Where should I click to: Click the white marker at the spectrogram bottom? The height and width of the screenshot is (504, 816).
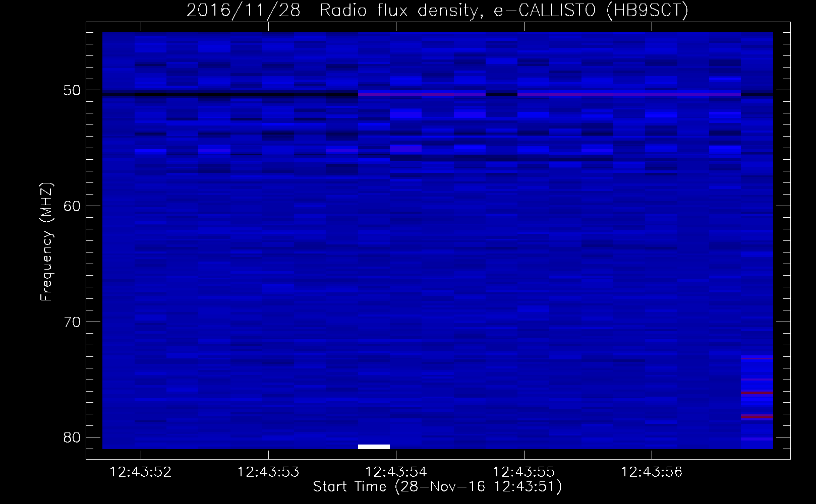(x=374, y=447)
